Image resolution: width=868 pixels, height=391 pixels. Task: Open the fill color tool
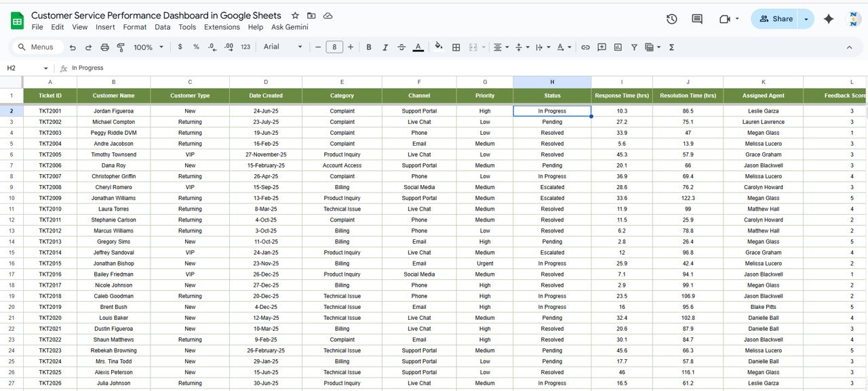(438, 47)
